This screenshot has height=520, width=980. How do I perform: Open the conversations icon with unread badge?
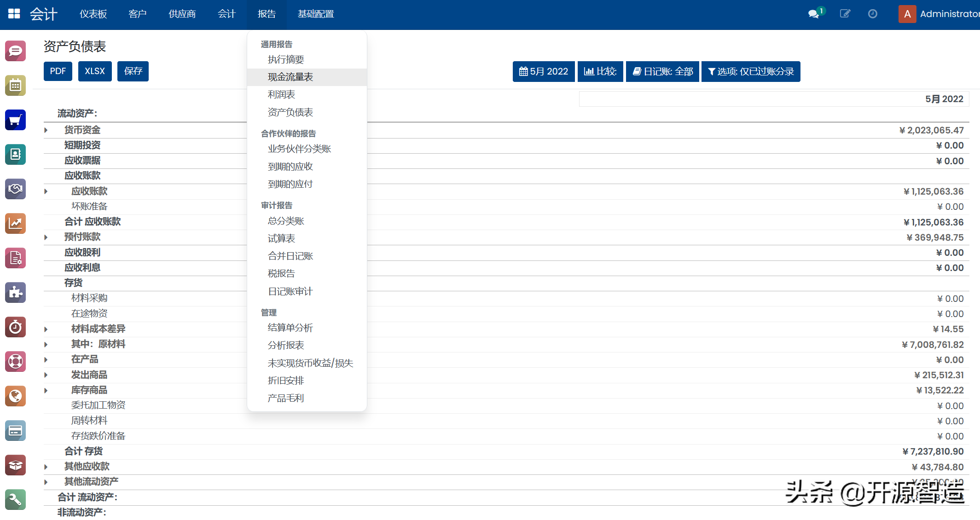coord(815,14)
